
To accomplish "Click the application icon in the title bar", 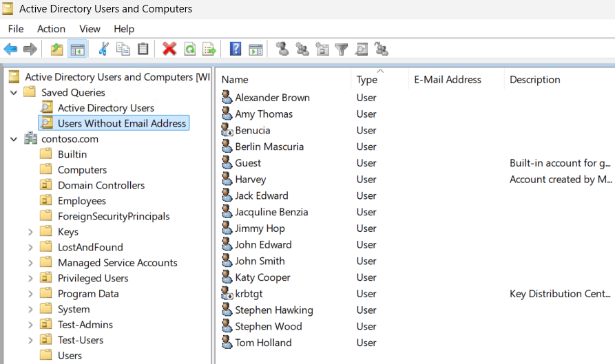I will pos(8,8).
